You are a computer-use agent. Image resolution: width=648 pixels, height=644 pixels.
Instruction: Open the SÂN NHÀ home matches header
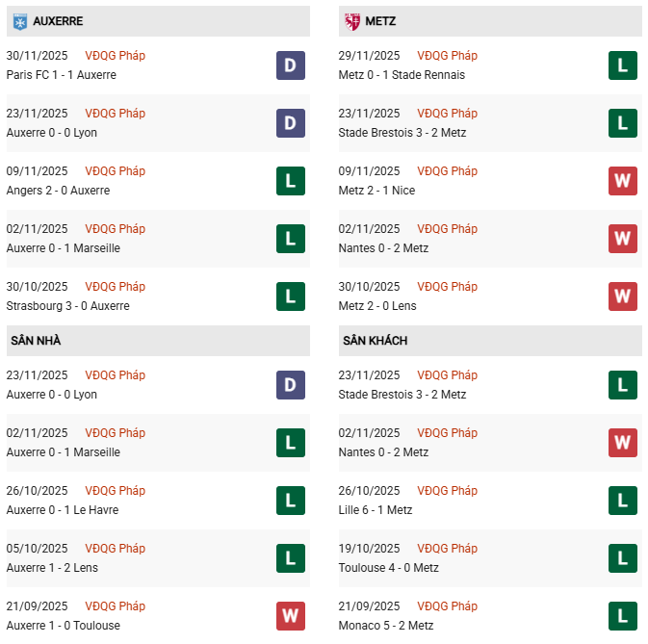(36, 341)
